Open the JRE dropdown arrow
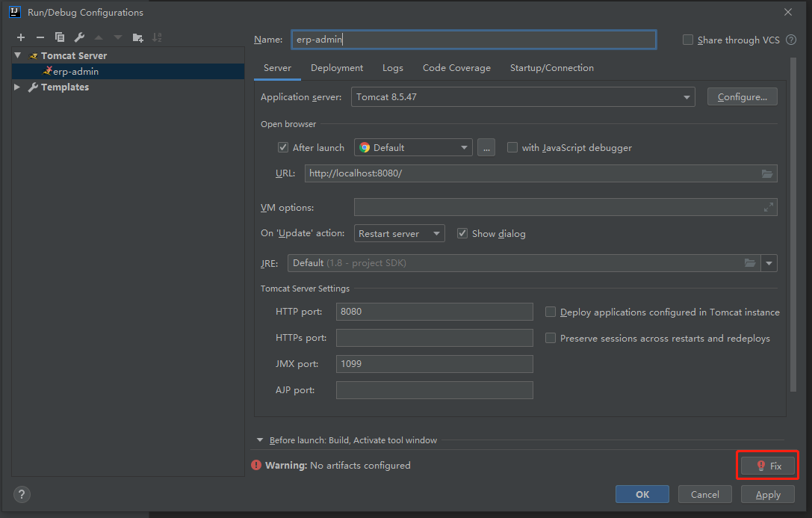Viewport: 812px width, 518px height. click(x=769, y=263)
